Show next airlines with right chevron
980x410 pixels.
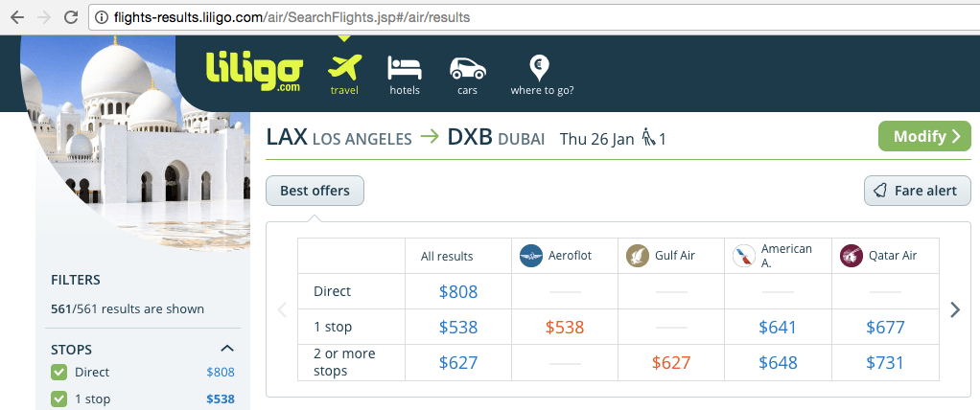click(x=954, y=309)
